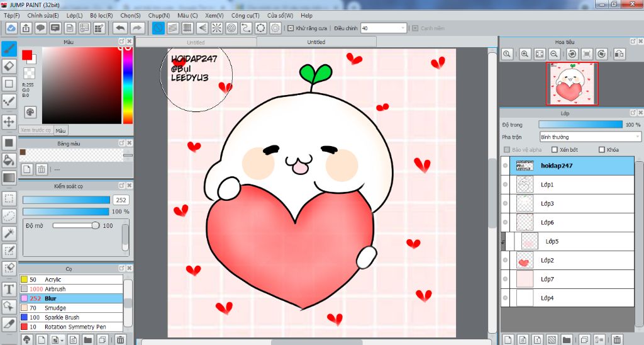Screen dimensions: 644x345
Task: Open Lớp(L) menu
Action: click(74, 15)
